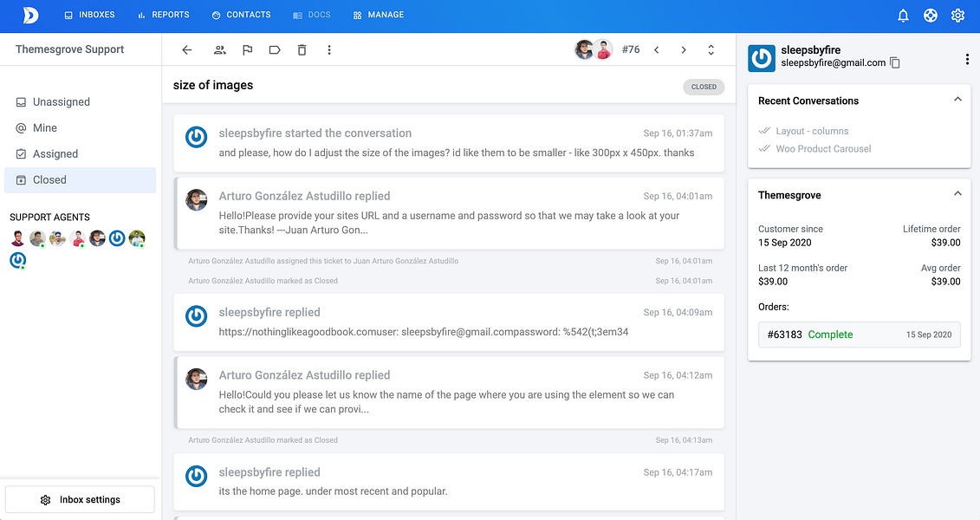The image size is (980, 520).
Task: Flag the current conversation
Action: pyautogui.click(x=247, y=50)
